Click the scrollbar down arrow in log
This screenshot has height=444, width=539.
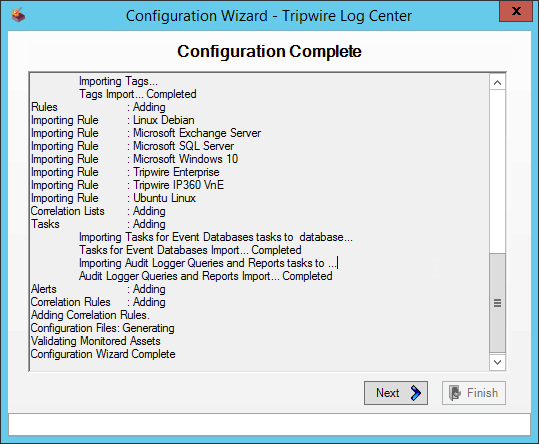tap(497, 362)
